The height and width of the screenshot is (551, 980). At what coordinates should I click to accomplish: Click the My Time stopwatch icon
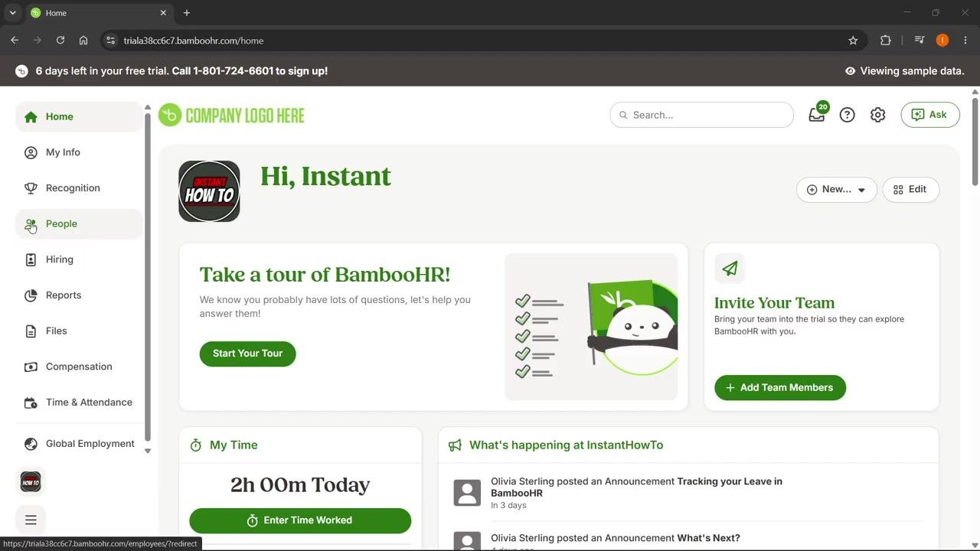tap(196, 445)
